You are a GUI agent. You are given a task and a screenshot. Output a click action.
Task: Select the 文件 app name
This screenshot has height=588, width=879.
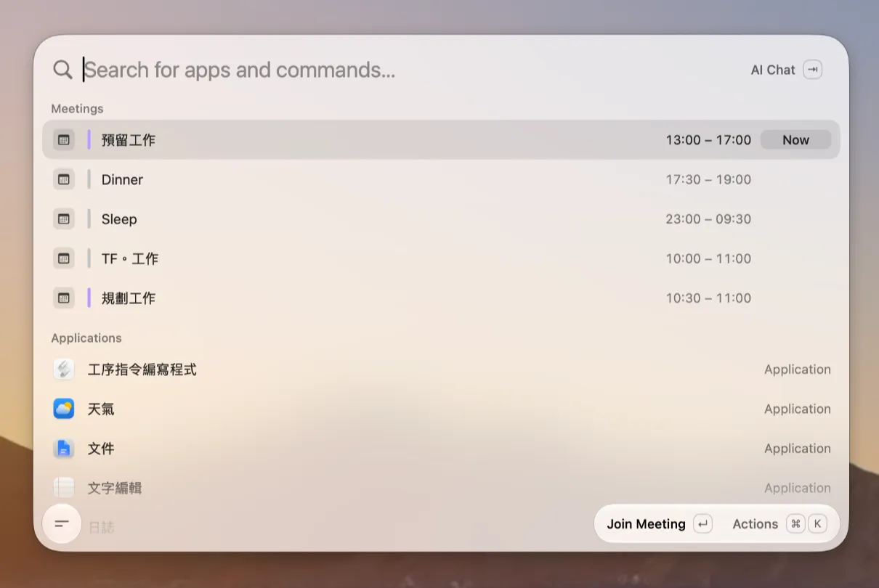pyautogui.click(x=101, y=449)
